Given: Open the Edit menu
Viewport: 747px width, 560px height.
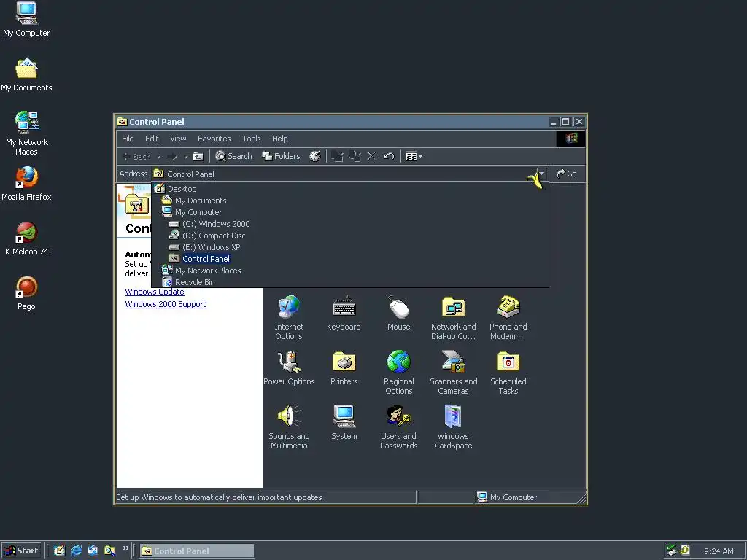Looking at the screenshot, I should [x=152, y=139].
